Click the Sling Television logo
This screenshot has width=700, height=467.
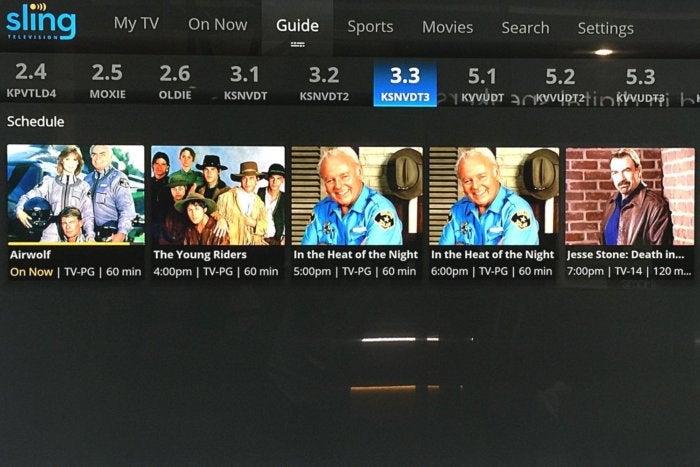pos(41,21)
